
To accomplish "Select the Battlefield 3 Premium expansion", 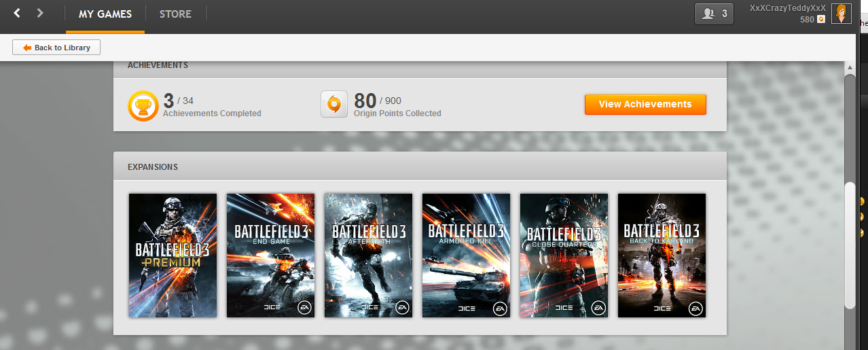I will pos(173,256).
